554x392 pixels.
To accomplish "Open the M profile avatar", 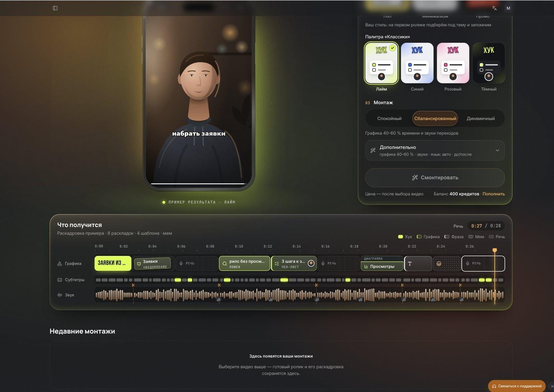I will point(508,8).
